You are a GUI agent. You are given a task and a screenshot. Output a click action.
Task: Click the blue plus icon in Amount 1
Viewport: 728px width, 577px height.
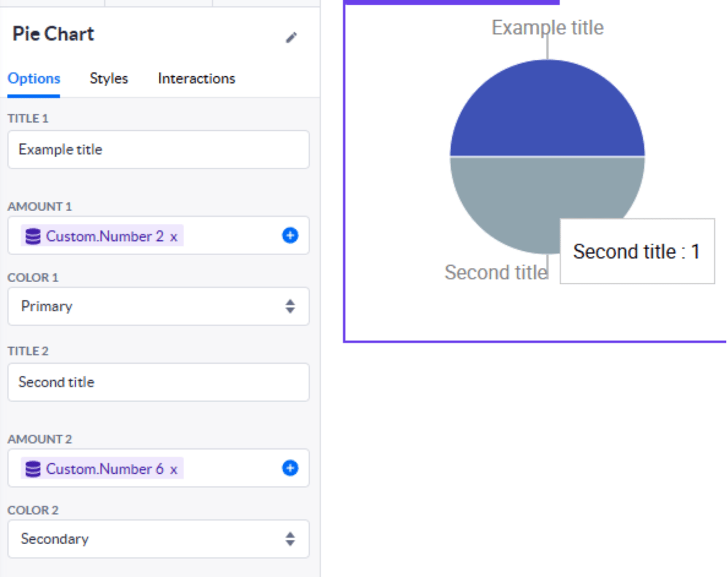[290, 236]
